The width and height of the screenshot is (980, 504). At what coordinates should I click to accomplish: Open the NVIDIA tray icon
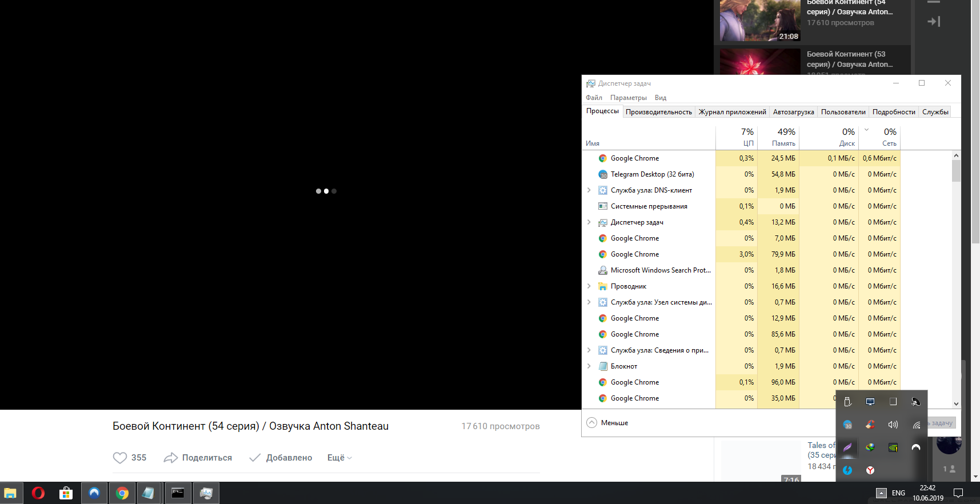click(893, 447)
